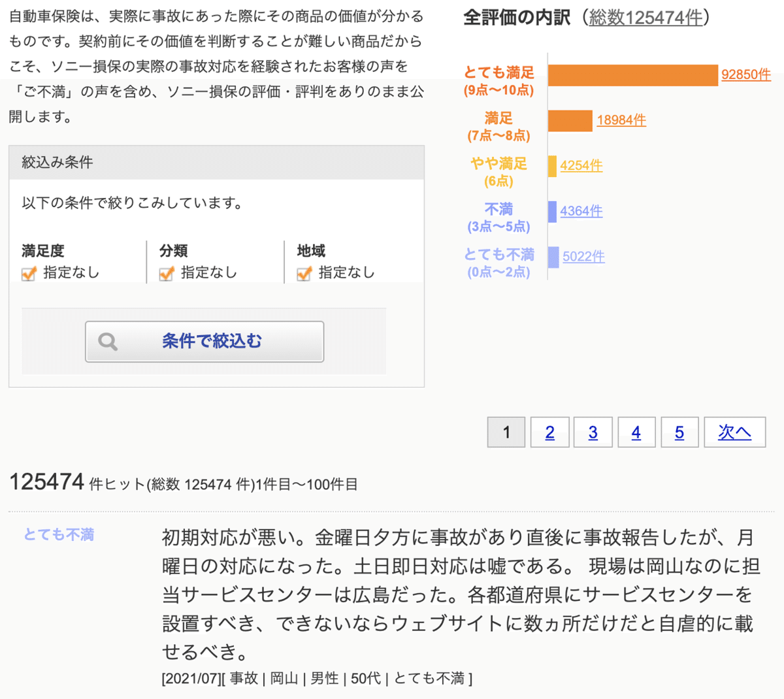Click the とても不満 (0点〜2点) chart label

click(x=499, y=263)
